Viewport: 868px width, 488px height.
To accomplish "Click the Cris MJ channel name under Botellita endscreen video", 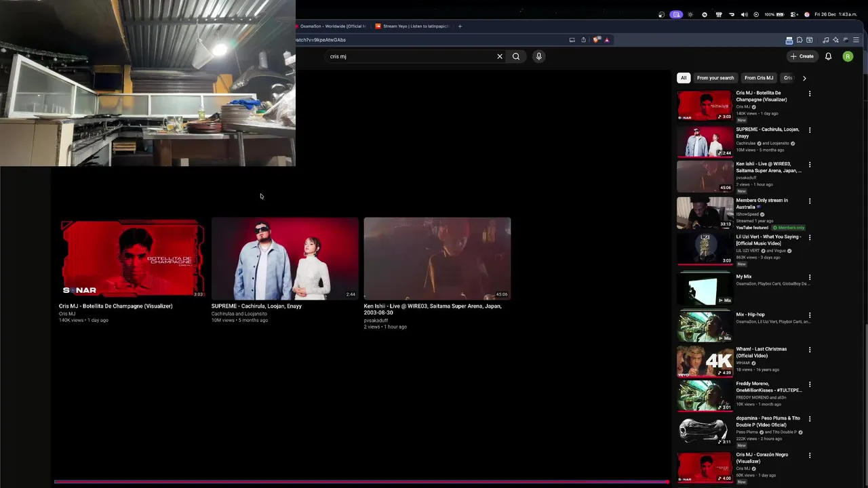I will click(67, 314).
